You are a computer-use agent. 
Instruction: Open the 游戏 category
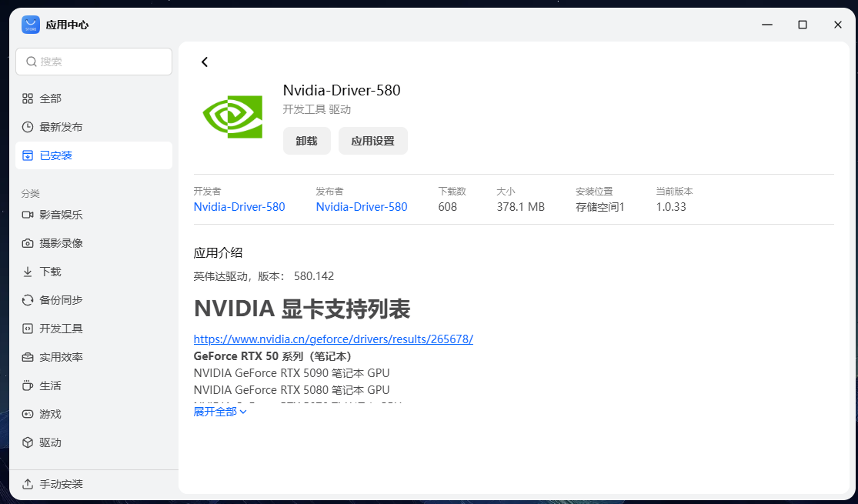click(x=94, y=414)
